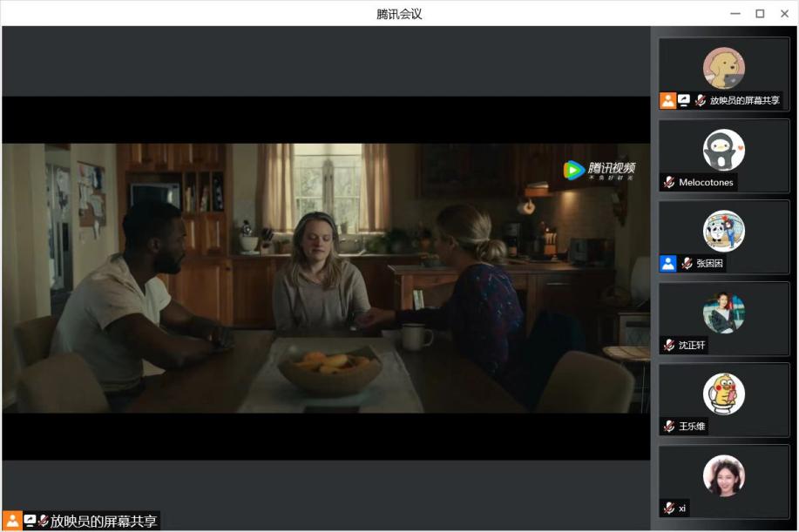
Task: Select the yellow duck avatar of 王乐维
Action: click(x=723, y=394)
